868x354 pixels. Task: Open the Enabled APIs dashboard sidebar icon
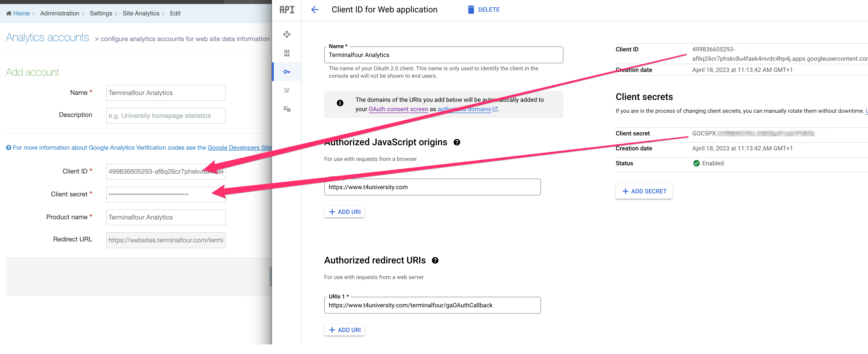(x=287, y=34)
